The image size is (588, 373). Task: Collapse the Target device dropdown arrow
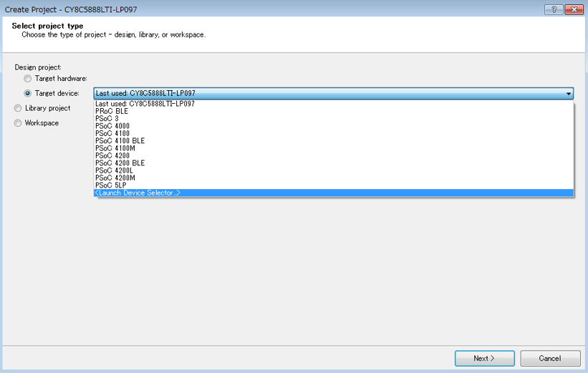(569, 93)
